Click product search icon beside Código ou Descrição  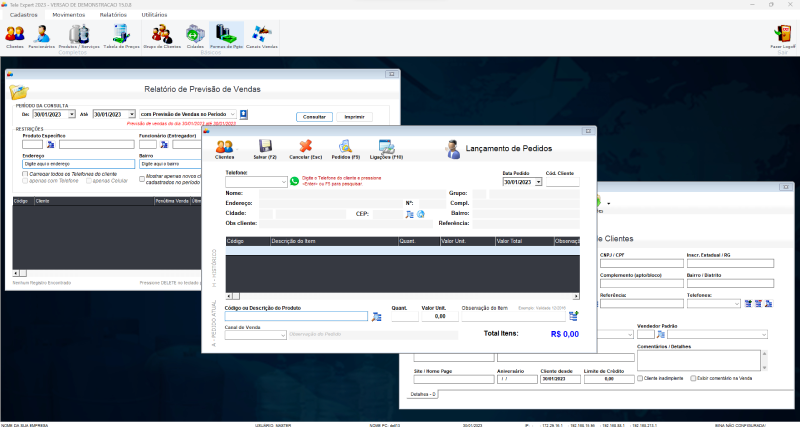(377, 317)
